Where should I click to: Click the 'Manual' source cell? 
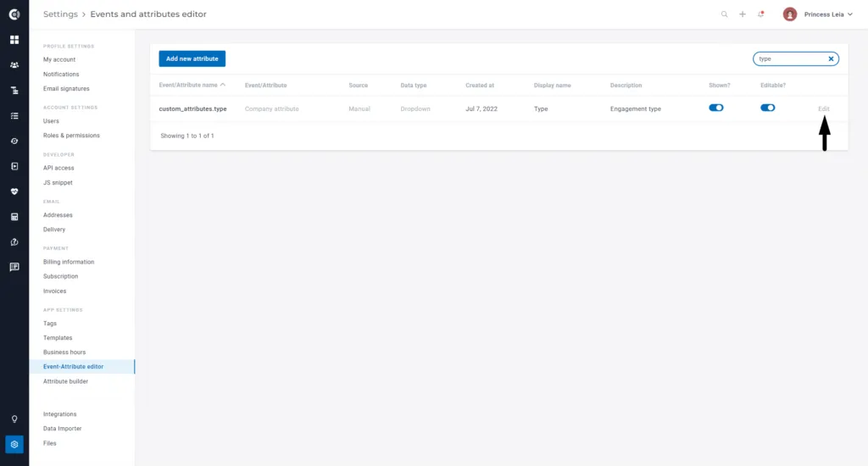[359, 109]
